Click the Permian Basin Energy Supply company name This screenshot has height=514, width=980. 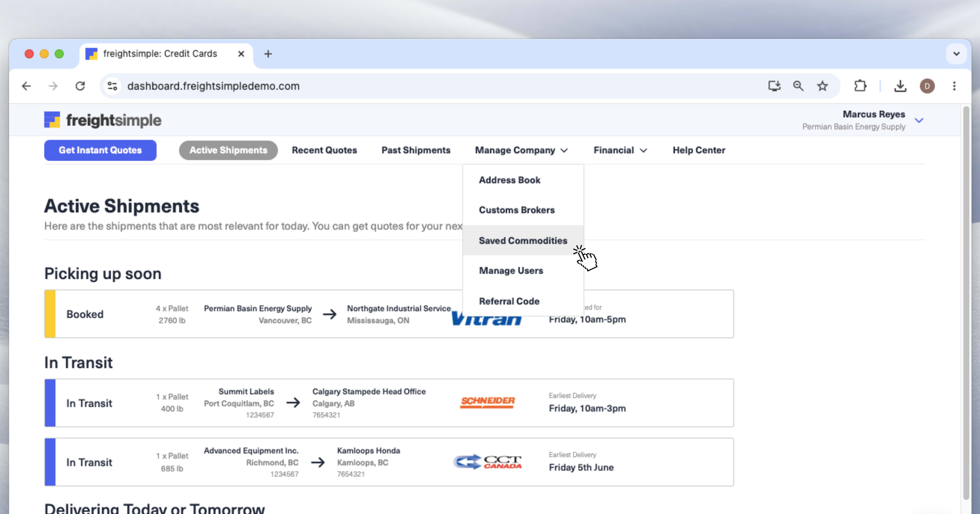click(x=853, y=127)
